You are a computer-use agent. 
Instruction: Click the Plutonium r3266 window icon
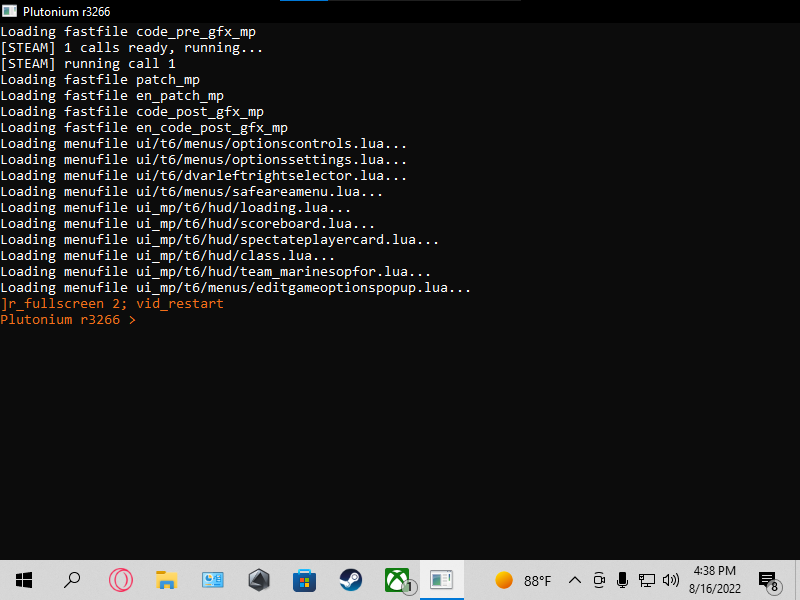click(9, 11)
